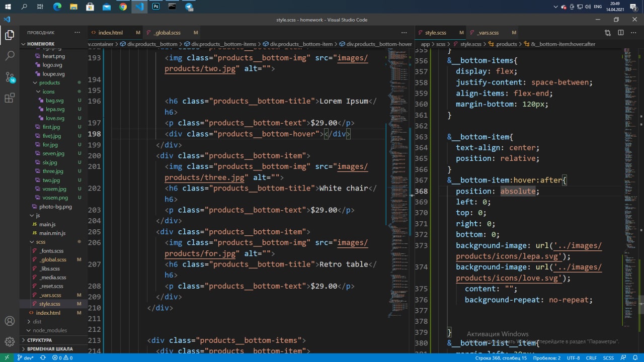Click the Split Editor Right icon
Screen dimensions: 644x362
pyautogui.click(x=621, y=33)
